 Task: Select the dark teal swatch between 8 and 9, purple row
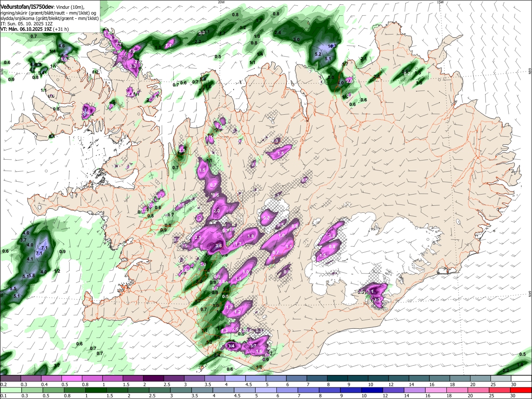click(337, 379)
